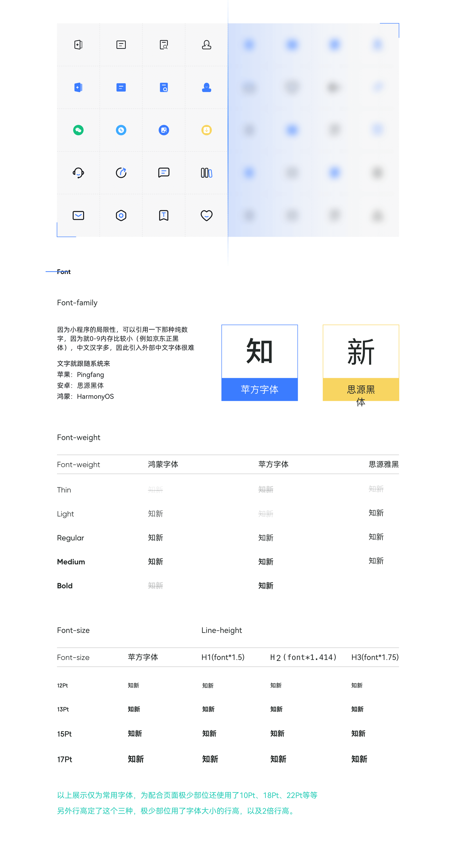Click the H1(font*1.5) column header
456x868 pixels.
pyautogui.click(x=223, y=657)
